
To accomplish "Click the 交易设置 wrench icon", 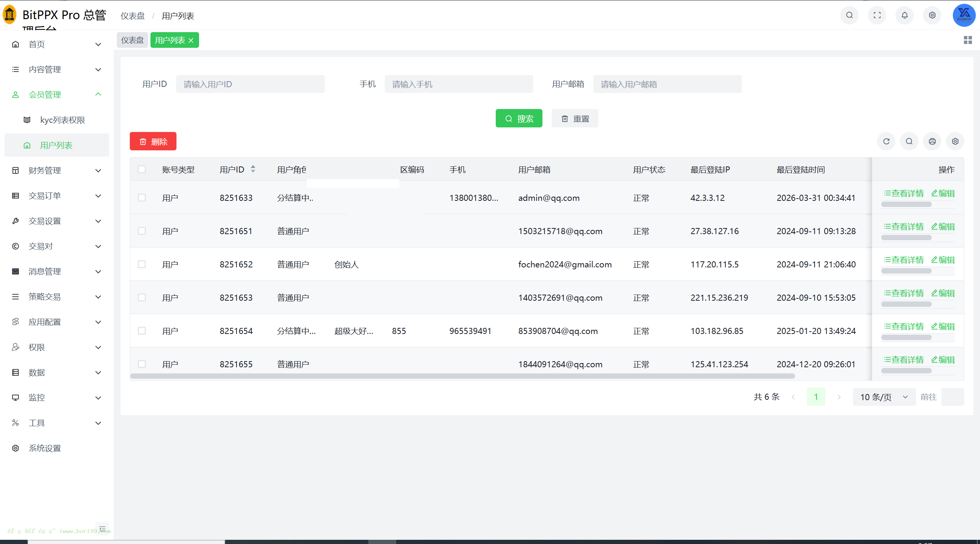I will coord(15,221).
